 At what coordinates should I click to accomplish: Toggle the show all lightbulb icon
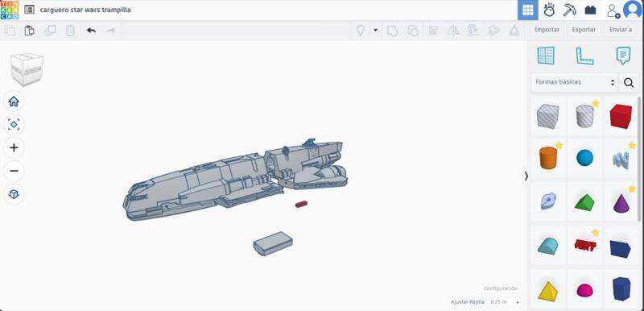(360, 31)
